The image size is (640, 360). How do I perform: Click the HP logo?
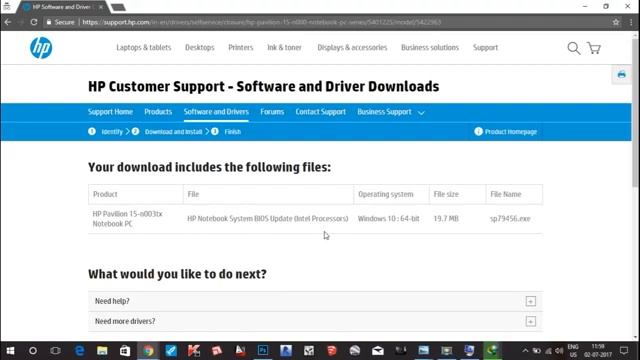click(41, 48)
